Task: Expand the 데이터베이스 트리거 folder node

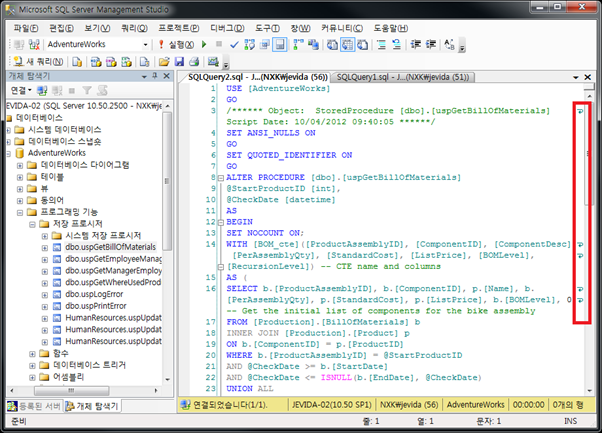Action: [x=32, y=366]
